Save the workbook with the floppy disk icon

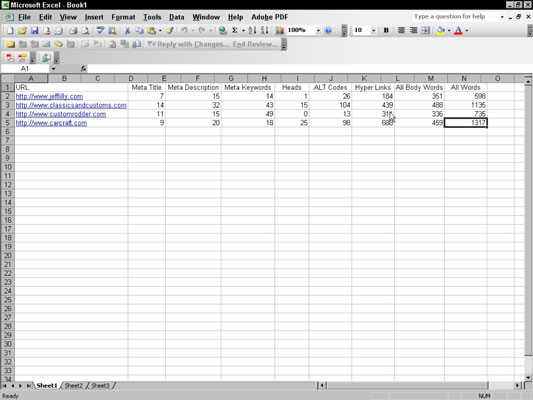point(35,31)
